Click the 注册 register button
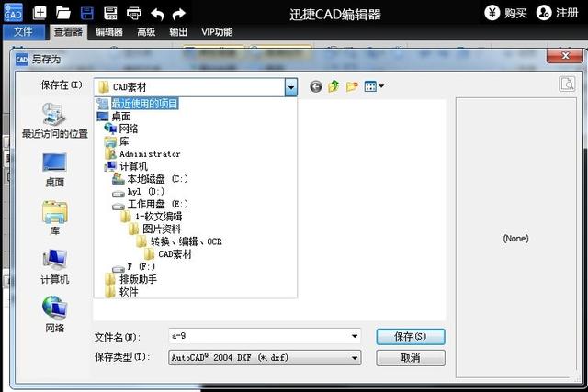 click(x=558, y=13)
